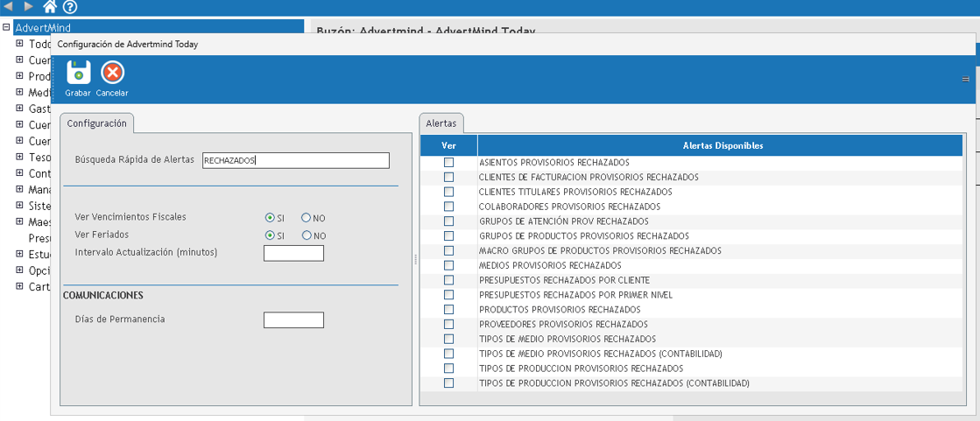Click the Grabar save icon
Screen dimensions: 980x421
79,73
